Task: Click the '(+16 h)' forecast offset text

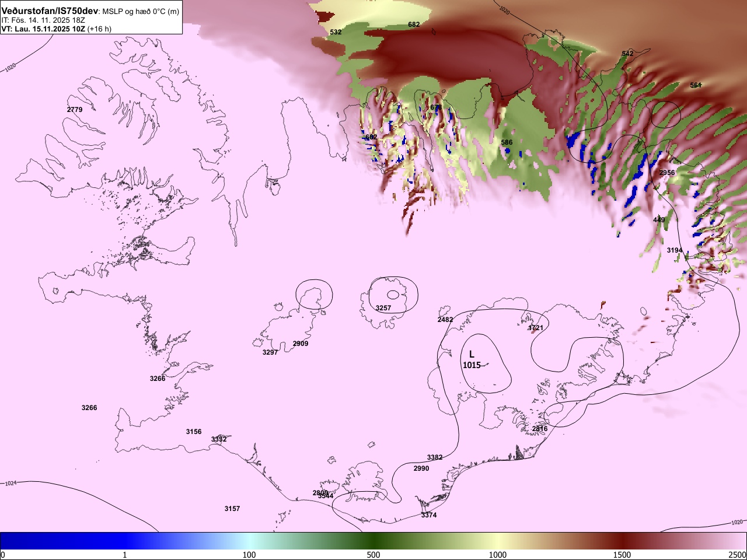Action: [x=99, y=29]
